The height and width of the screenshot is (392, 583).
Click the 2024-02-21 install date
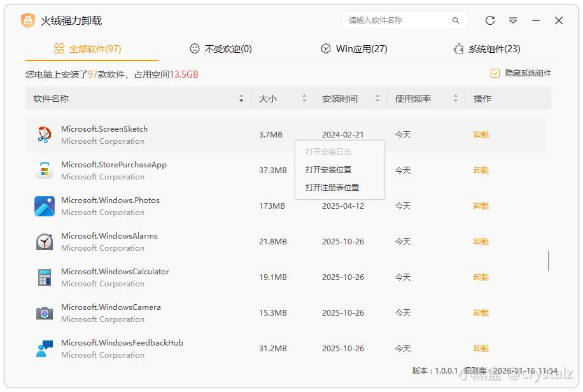[343, 135]
